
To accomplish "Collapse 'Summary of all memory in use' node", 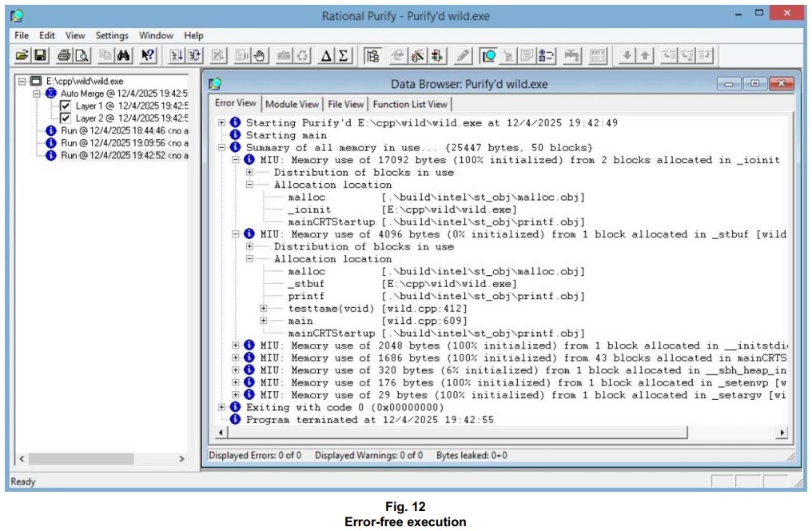I will (222, 148).
